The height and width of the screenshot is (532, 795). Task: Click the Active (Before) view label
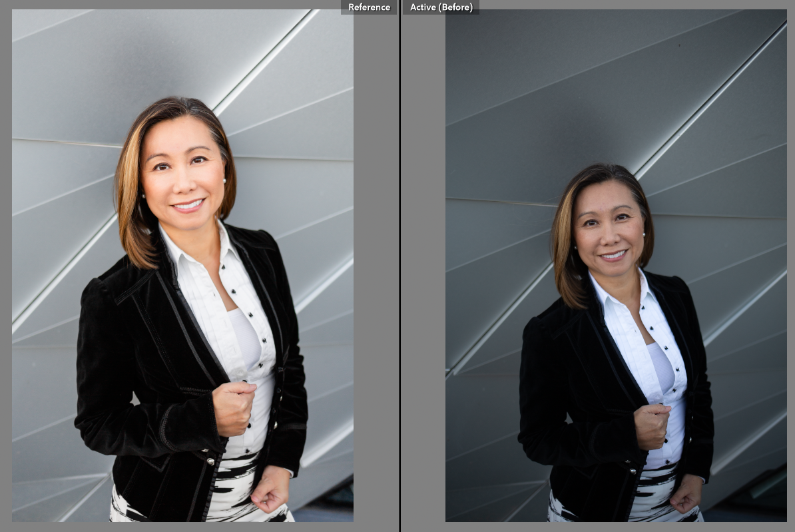pyautogui.click(x=441, y=7)
